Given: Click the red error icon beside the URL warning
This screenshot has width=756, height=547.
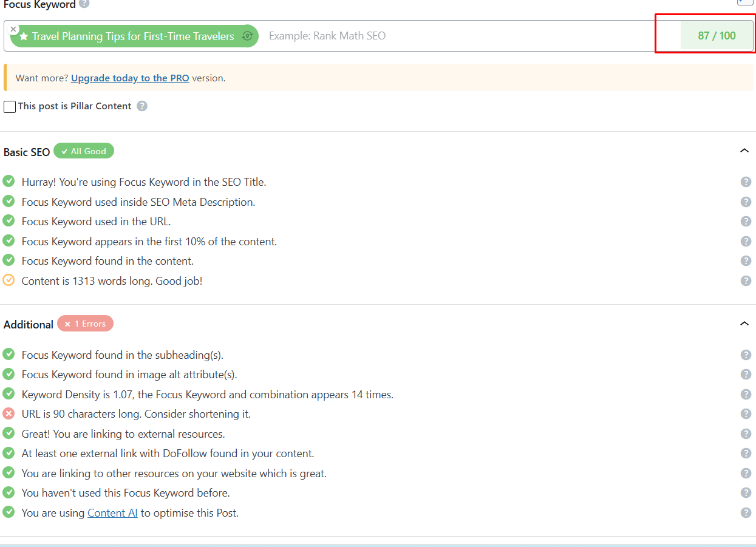Looking at the screenshot, I should coord(9,413).
